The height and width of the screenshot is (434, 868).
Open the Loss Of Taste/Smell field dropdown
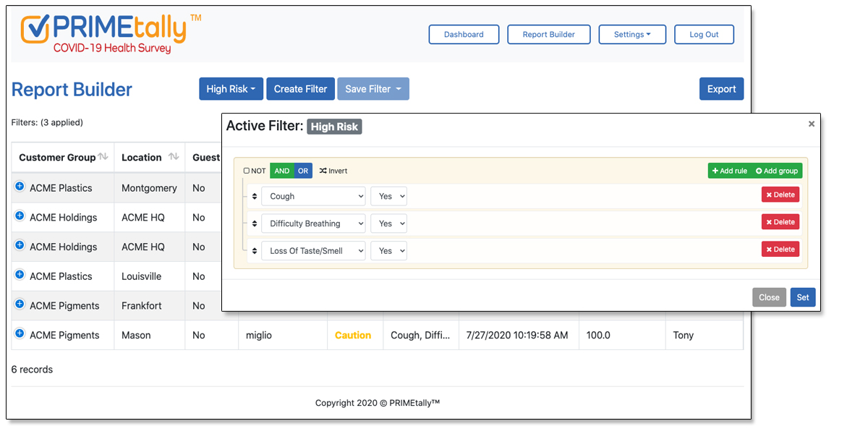[x=313, y=251]
